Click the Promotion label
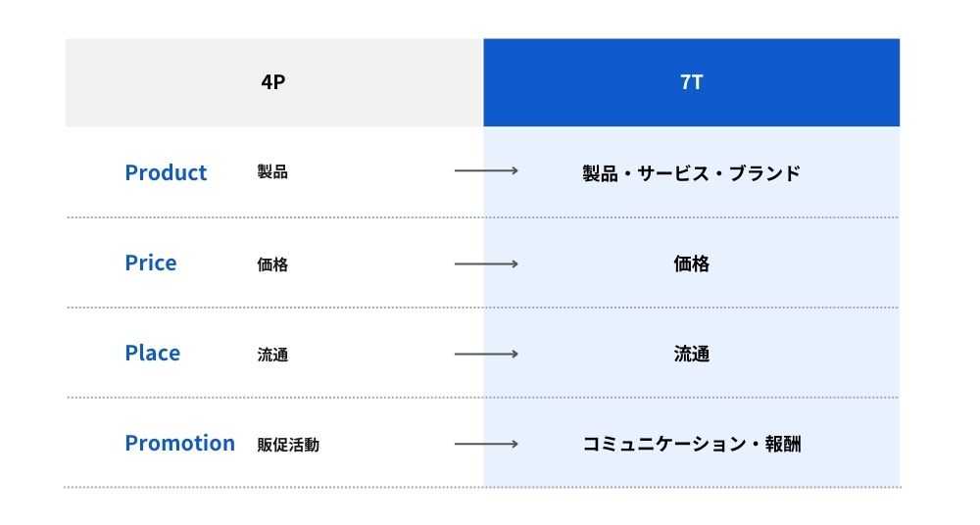 [x=179, y=443]
